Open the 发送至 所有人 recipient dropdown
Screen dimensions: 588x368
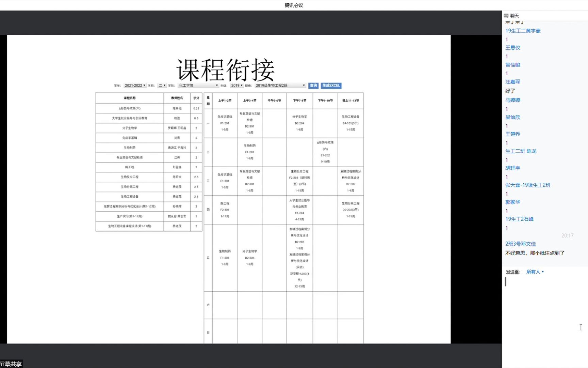[535, 272]
